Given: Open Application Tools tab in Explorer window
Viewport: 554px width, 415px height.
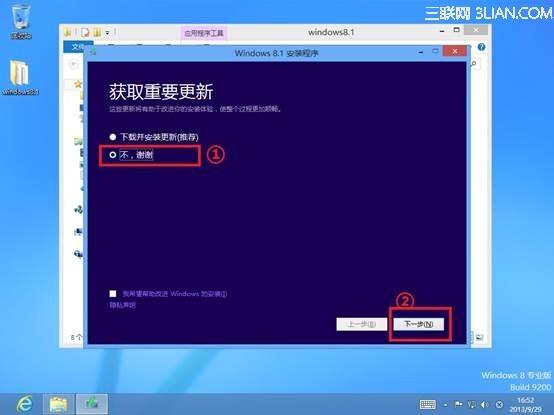Looking at the screenshot, I should click(204, 33).
